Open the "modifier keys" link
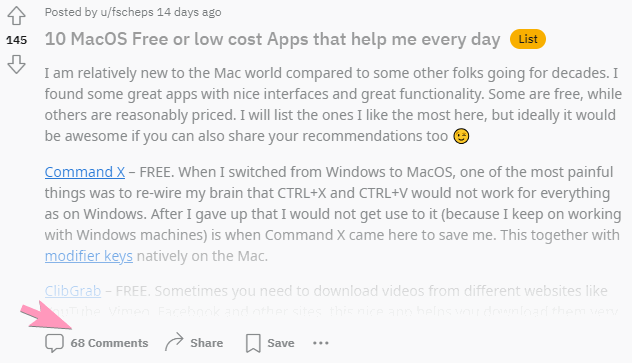 (x=89, y=256)
